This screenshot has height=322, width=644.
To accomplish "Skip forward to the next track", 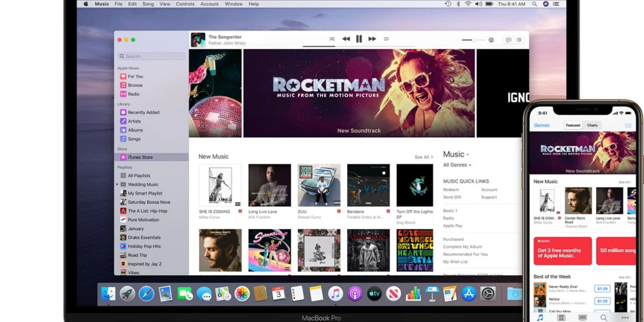I will pos(372,39).
